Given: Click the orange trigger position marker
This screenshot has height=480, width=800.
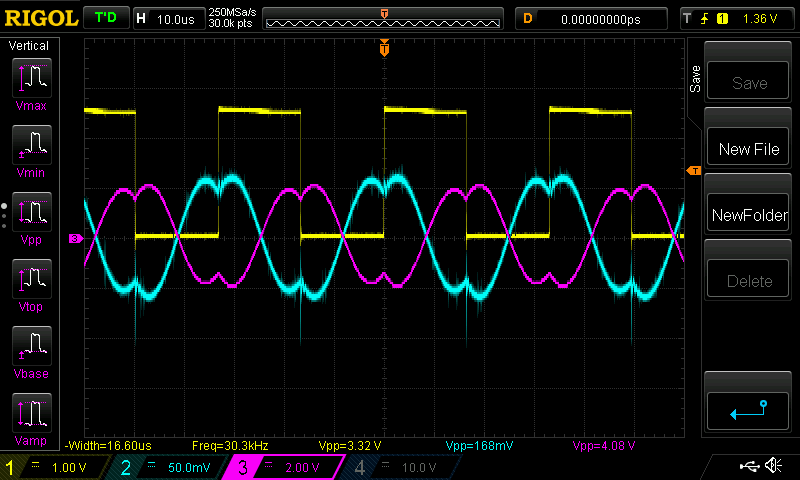Looking at the screenshot, I should [384, 48].
